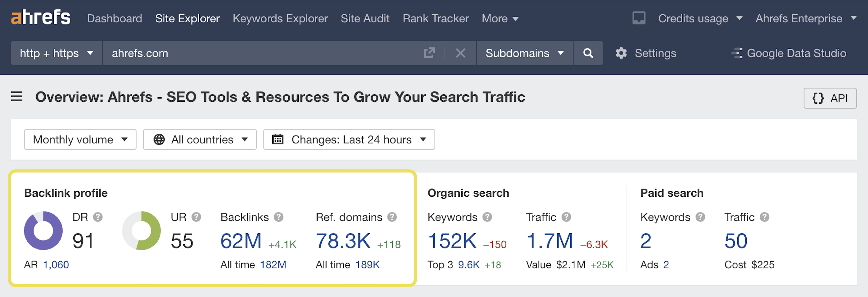Open the hamburger menu next to Overview
The height and width of the screenshot is (297, 868).
pyautogui.click(x=16, y=97)
